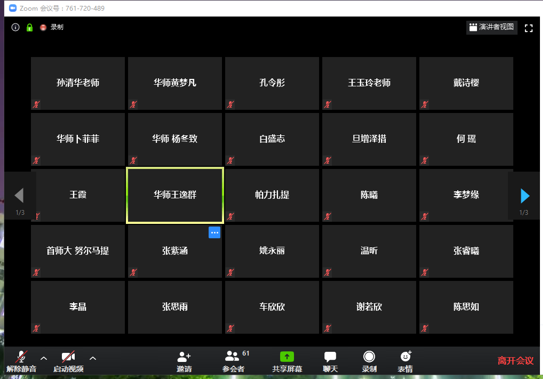This screenshot has width=543, height=379.
Task: Click muted mic icon on 温昕 tile
Action: (328, 272)
